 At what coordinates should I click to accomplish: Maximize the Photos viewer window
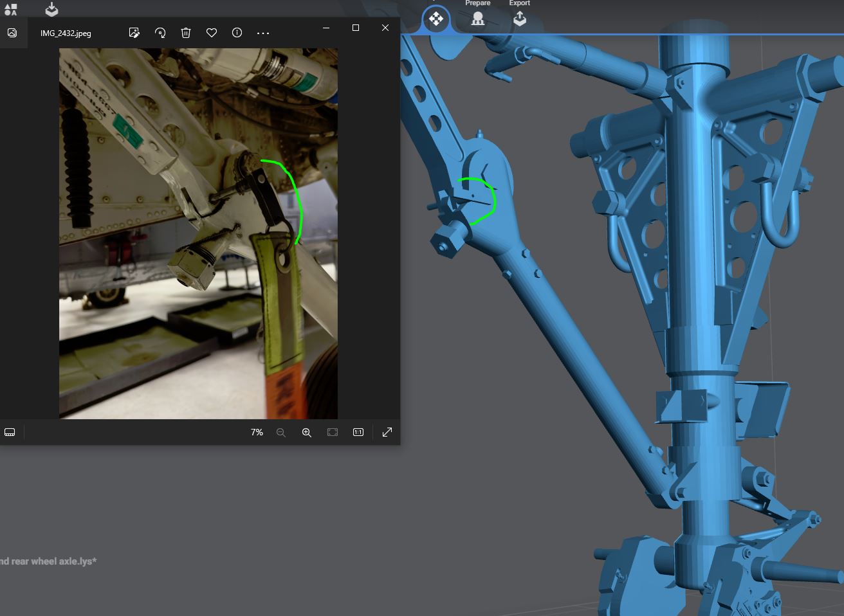pos(356,28)
